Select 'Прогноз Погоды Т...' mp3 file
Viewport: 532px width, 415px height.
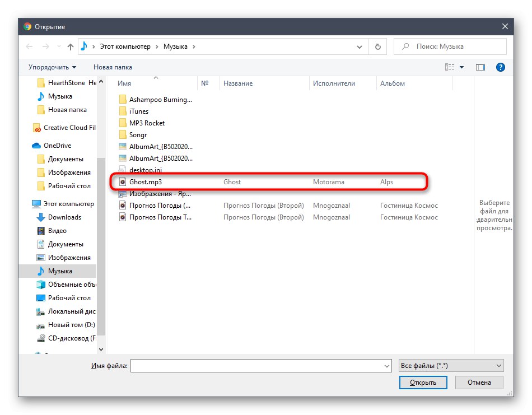[155, 217]
